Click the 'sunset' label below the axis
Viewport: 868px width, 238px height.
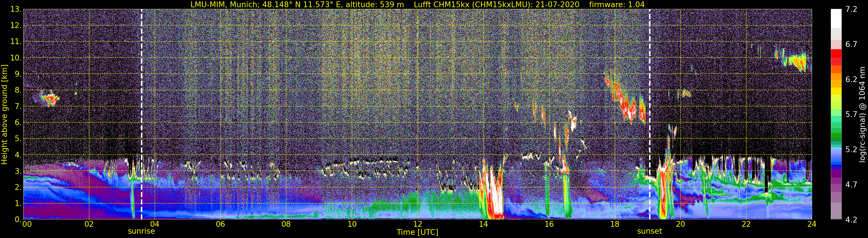click(649, 231)
